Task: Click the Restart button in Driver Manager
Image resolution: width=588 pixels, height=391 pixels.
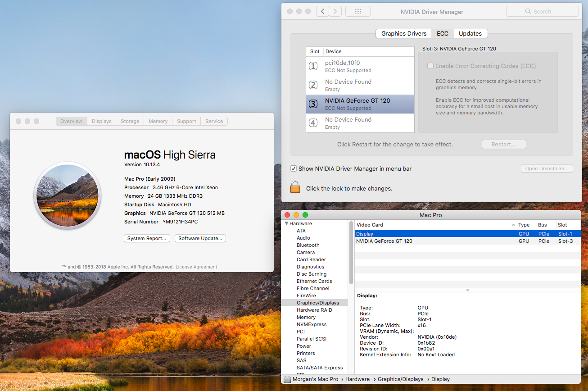Action: click(504, 145)
